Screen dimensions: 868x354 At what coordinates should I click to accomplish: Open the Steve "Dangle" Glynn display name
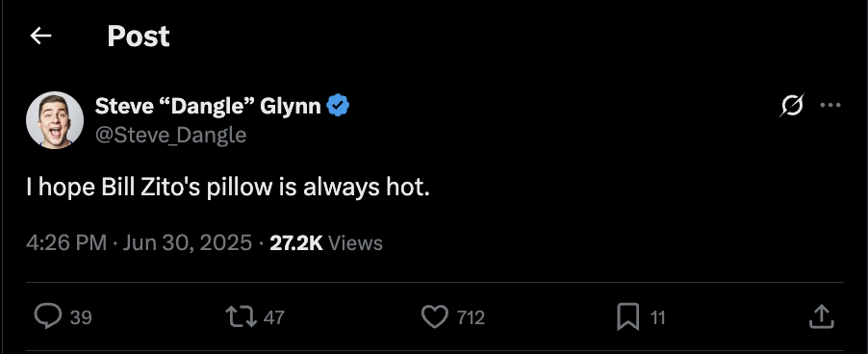208,105
